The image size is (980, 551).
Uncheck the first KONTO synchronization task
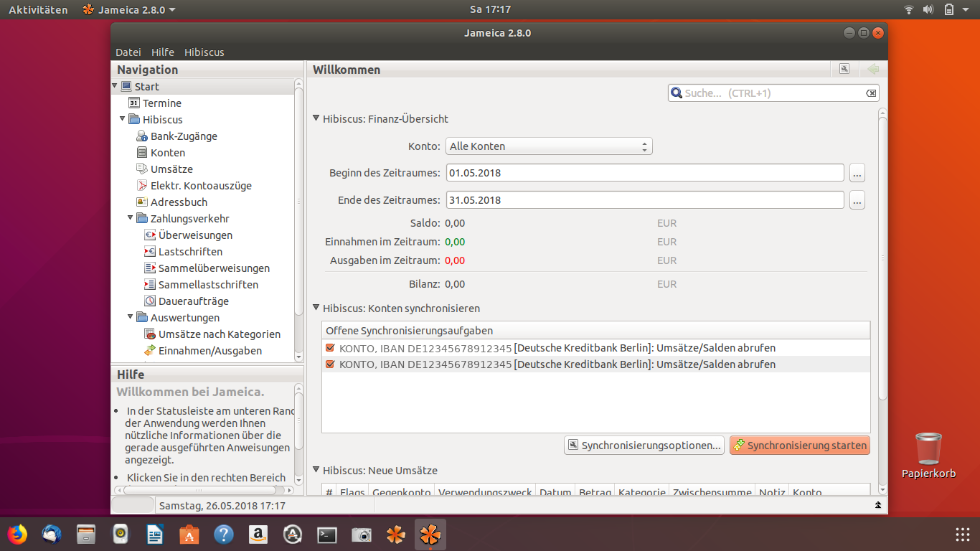point(330,348)
